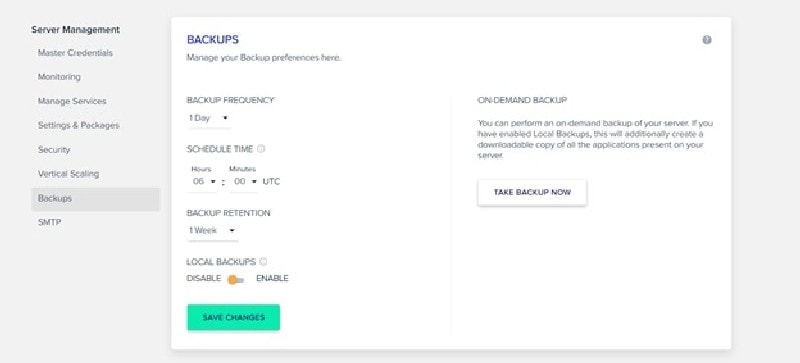Toggle the Local Backups switch
The width and height of the screenshot is (800, 363).
235,279
